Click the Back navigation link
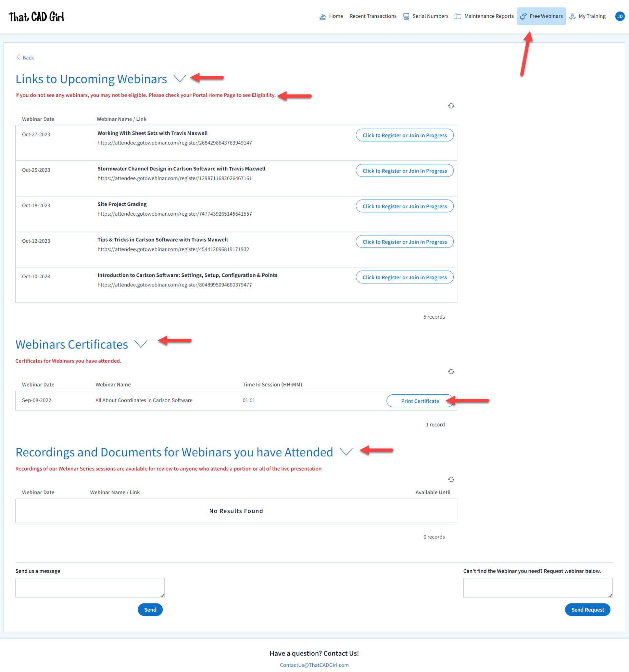This screenshot has width=629, height=672. [x=25, y=57]
